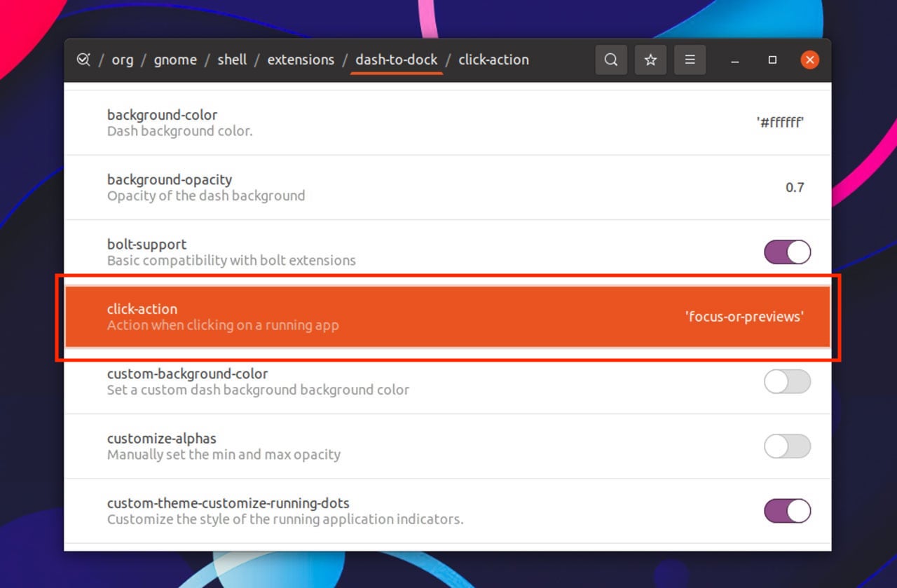The image size is (897, 588).
Task: Go to the 'extensions' path segment
Action: (x=301, y=60)
